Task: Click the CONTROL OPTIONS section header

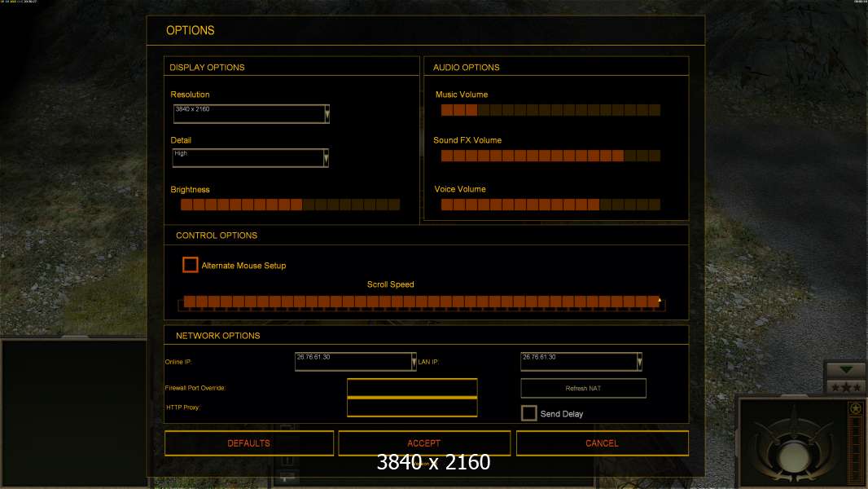Action: click(217, 236)
